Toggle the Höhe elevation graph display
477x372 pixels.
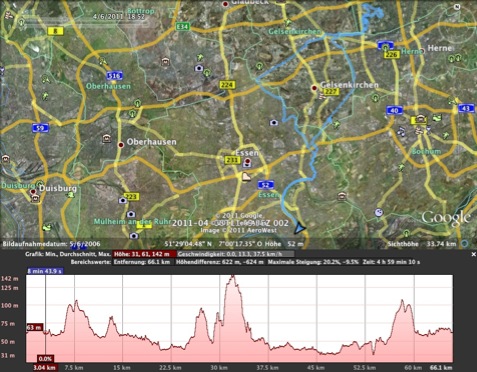[x=144, y=254]
